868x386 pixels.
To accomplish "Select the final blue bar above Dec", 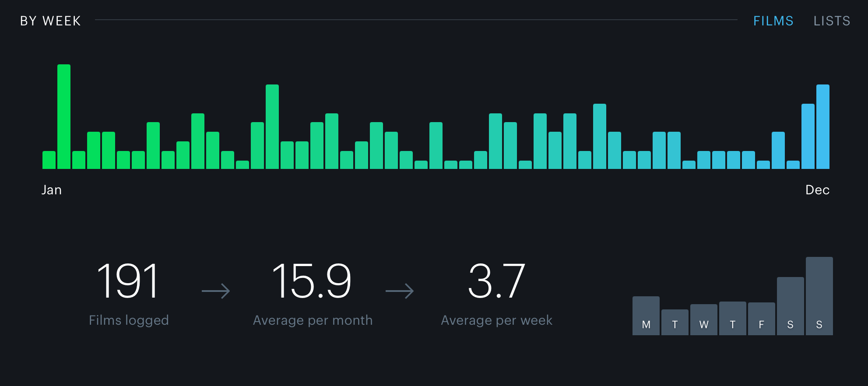I will click(x=822, y=127).
